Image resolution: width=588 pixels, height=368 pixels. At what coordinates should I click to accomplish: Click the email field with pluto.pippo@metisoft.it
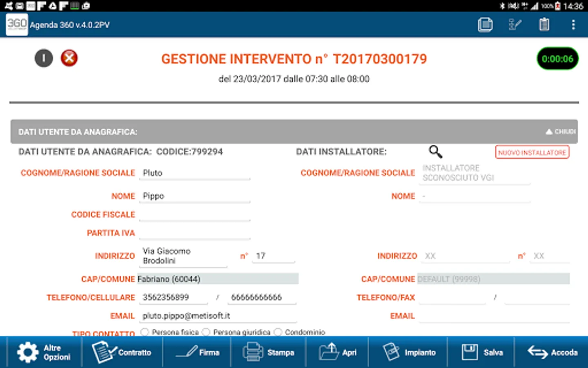pos(218,316)
